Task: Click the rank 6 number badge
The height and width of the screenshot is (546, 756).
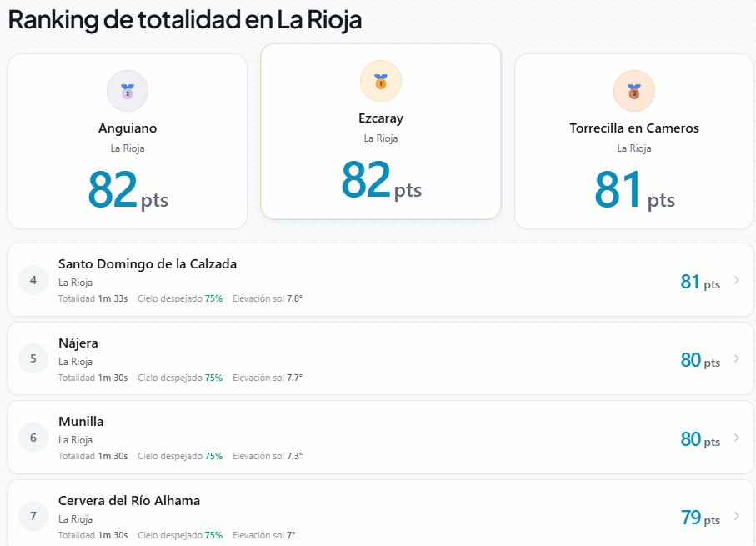Action: [33, 438]
